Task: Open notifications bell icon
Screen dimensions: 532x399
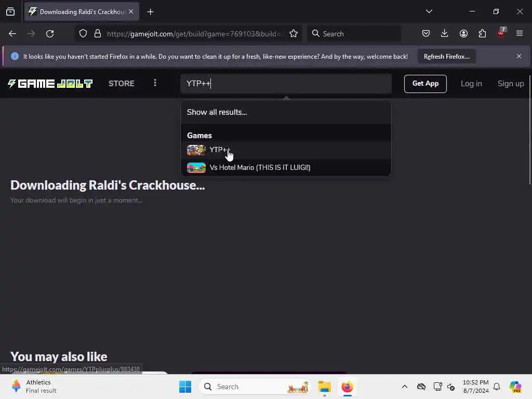Action: click(497, 387)
